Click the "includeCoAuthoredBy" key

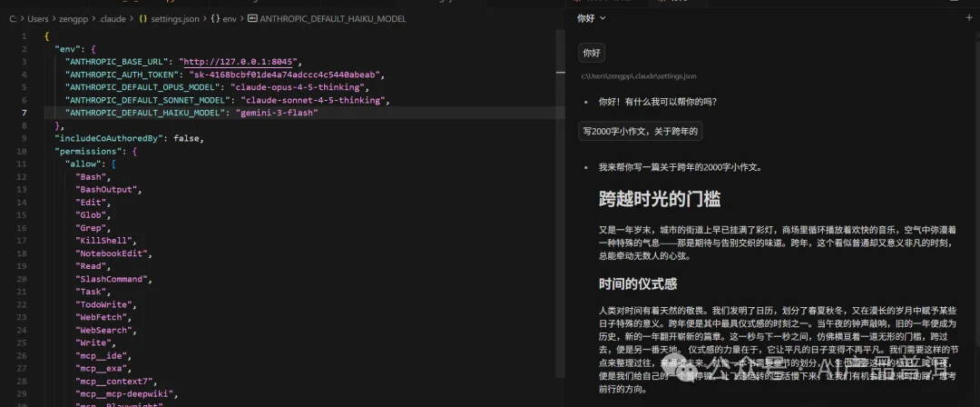pos(108,138)
